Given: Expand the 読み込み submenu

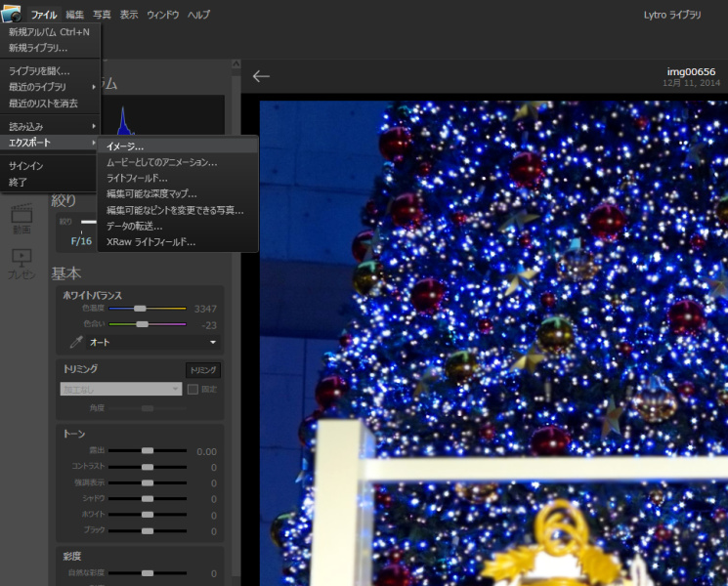Looking at the screenshot, I should 50,126.
